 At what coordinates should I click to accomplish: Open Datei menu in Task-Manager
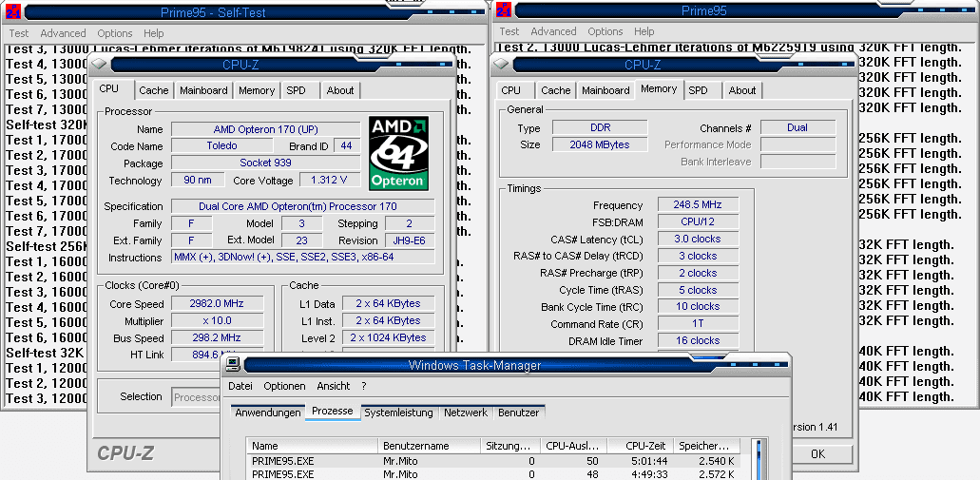tap(240, 386)
